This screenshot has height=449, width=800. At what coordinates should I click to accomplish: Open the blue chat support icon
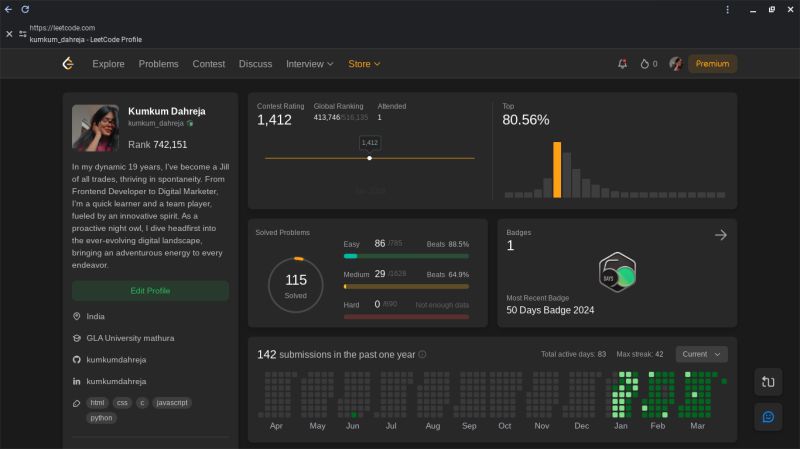[768, 416]
